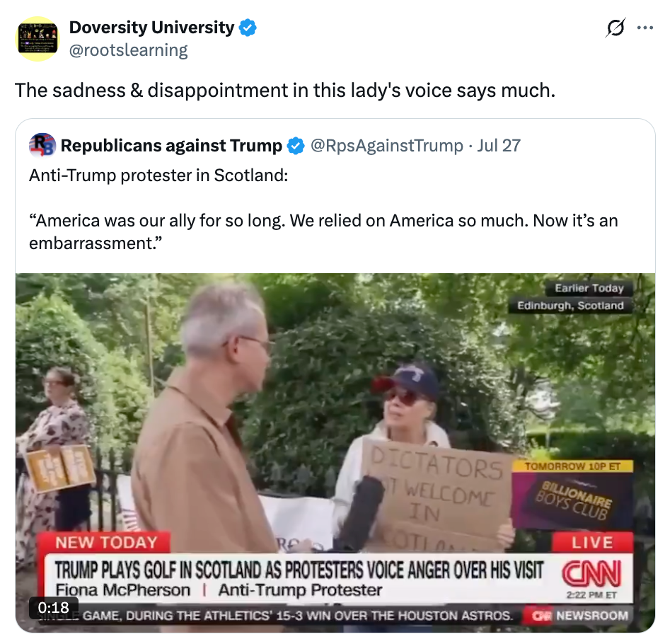Open the @rootslearning handle link

[128, 50]
